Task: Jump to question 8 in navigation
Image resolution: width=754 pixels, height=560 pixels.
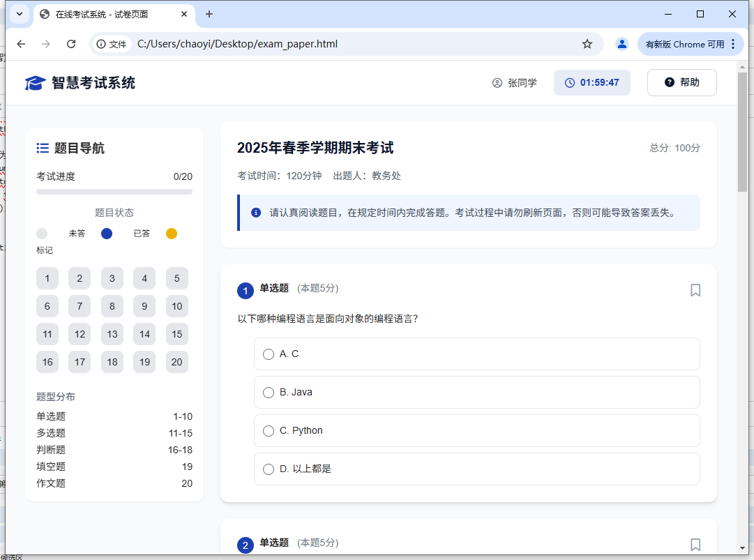Action: tap(112, 306)
